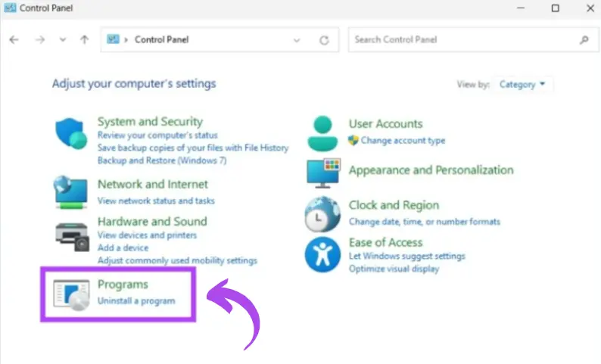Open the Programs category icon

click(72, 294)
